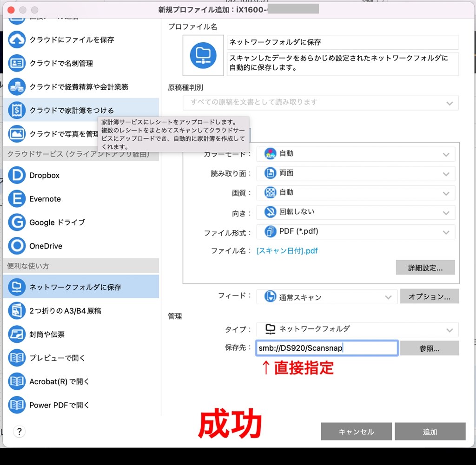The image size is (476, 465).
Task: Click the business card management icon
Action: coord(17,63)
